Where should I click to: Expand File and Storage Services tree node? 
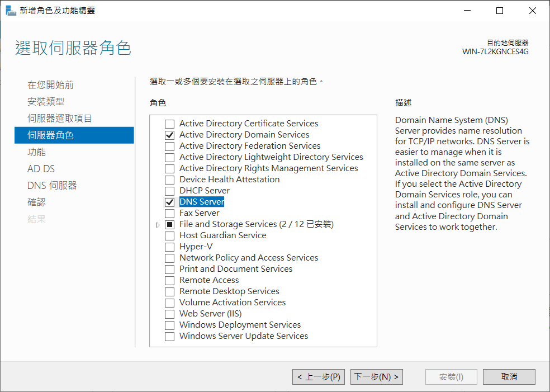pyautogui.click(x=158, y=225)
